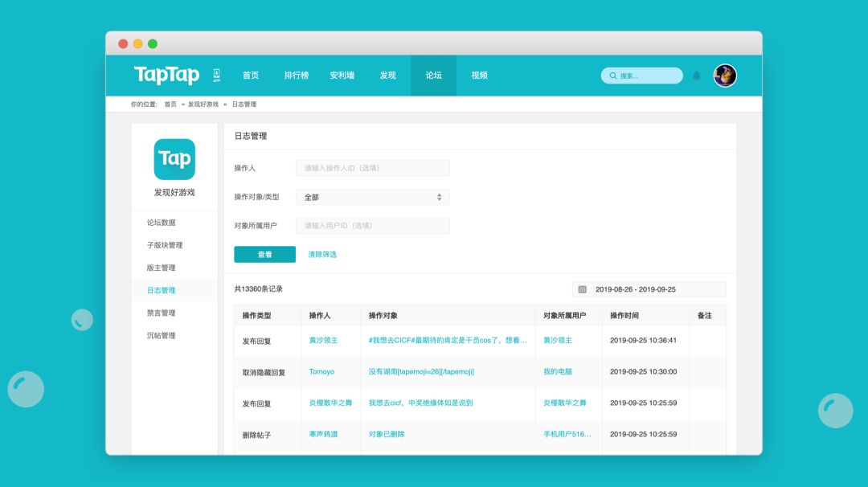The height and width of the screenshot is (487, 868).
Task: Click the magnifier icon in search box
Action: click(x=613, y=76)
